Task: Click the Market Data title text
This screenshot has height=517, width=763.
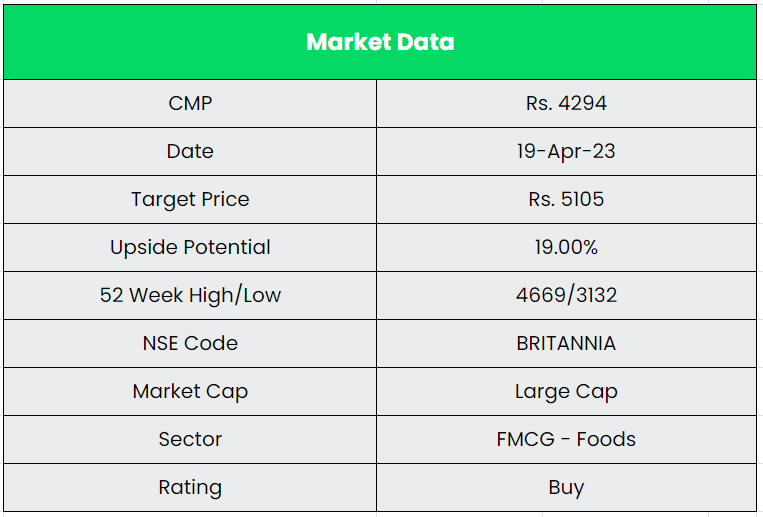Action: tap(380, 42)
